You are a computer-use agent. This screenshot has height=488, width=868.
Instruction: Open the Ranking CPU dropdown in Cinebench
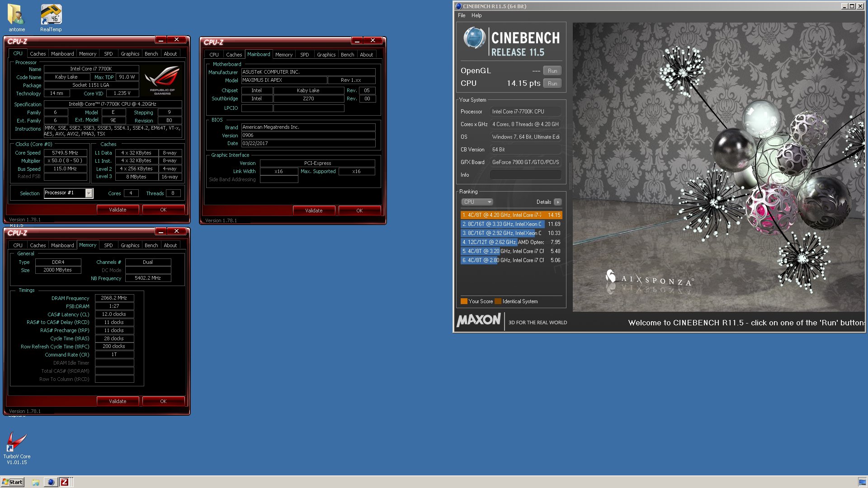click(x=476, y=202)
